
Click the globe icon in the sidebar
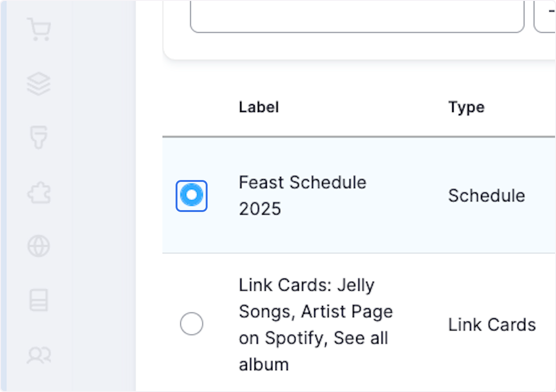point(39,246)
